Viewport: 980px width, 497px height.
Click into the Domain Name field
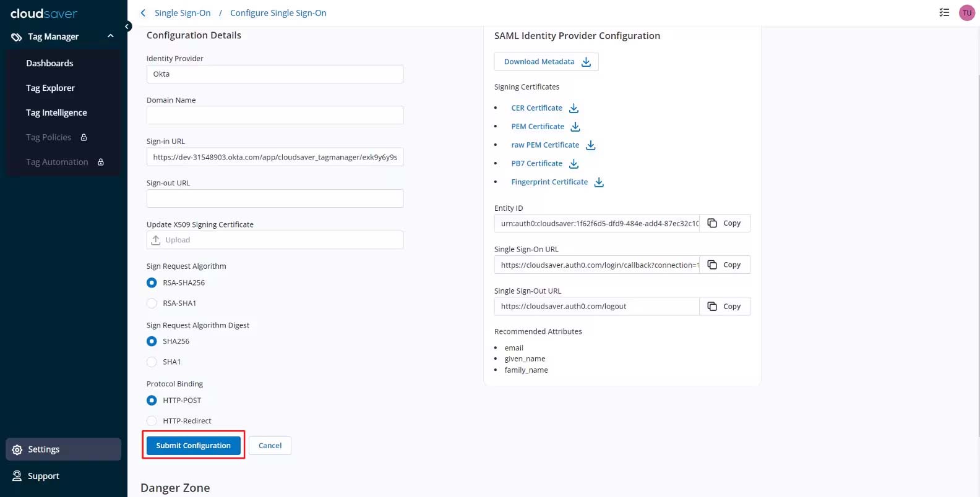275,115
